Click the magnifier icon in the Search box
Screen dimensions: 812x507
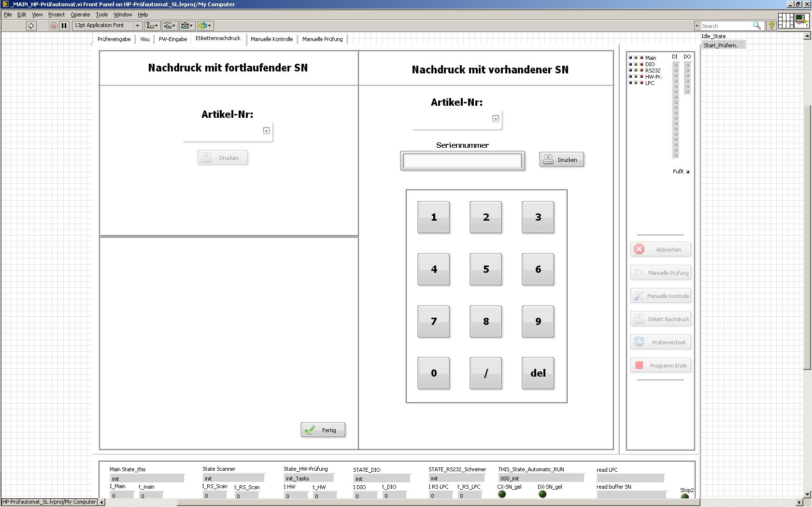click(756, 26)
